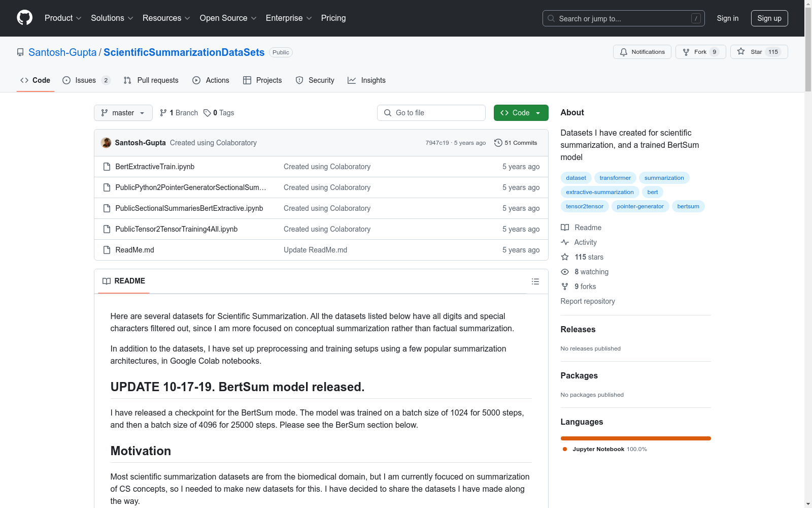The image size is (812, 508).
Task: Click file icon beside PublicTensor2TensorTraining4All.ipynb
Action: [107, 229]
